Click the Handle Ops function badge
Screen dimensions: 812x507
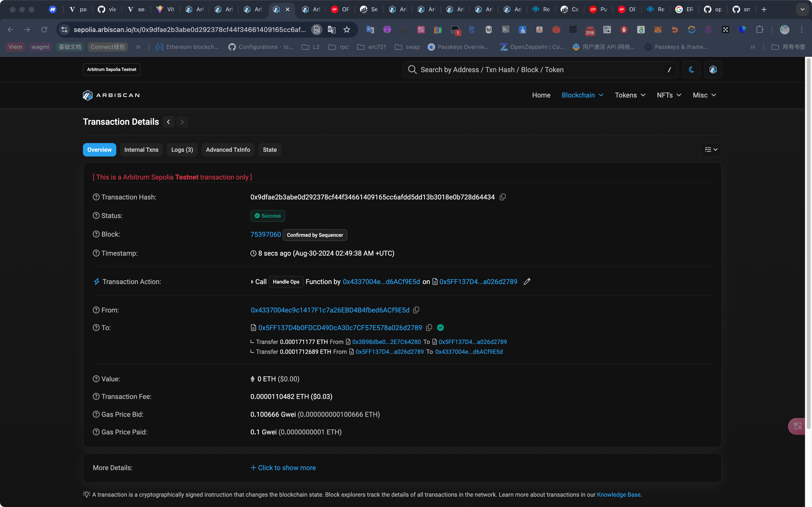[286, 282]
